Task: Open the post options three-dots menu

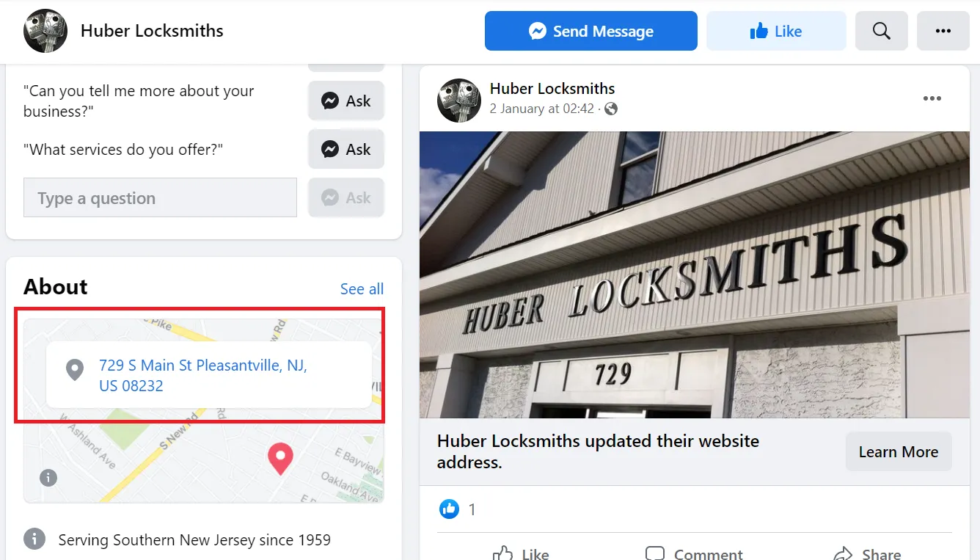Action: tap(932, 99)
